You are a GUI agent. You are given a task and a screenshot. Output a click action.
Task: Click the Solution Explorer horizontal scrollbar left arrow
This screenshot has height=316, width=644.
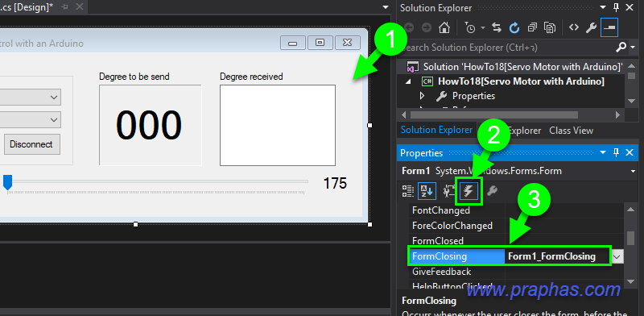[404, 114]
